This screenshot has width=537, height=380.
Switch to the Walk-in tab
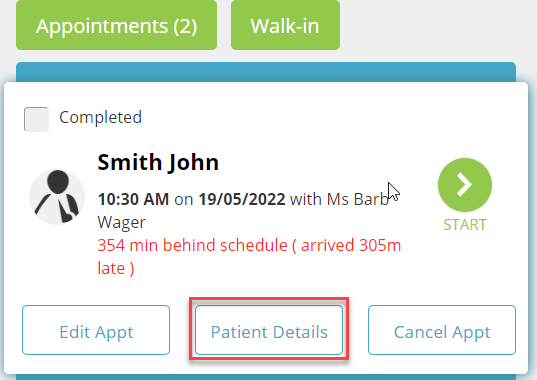[x=285, y=25]
